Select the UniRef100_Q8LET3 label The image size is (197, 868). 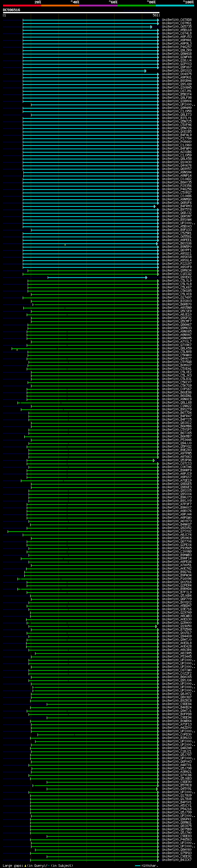pos(176,115)
